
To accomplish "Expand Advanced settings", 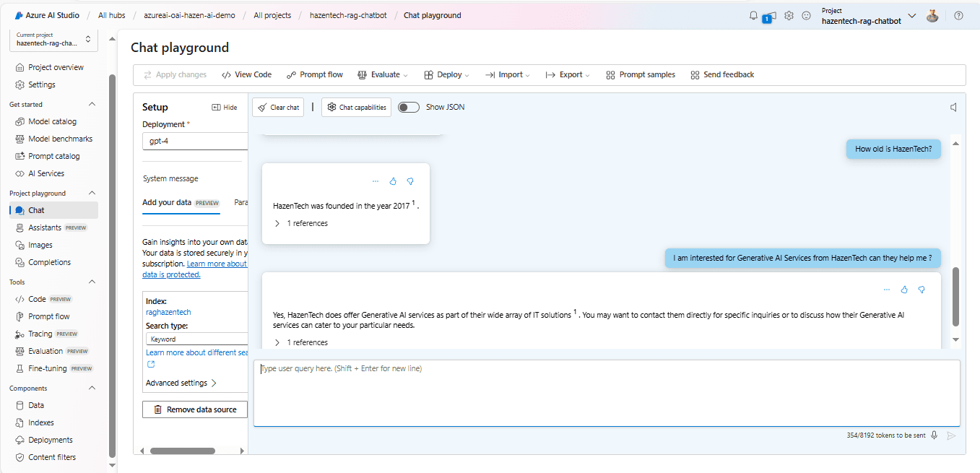I will [181, 383].
